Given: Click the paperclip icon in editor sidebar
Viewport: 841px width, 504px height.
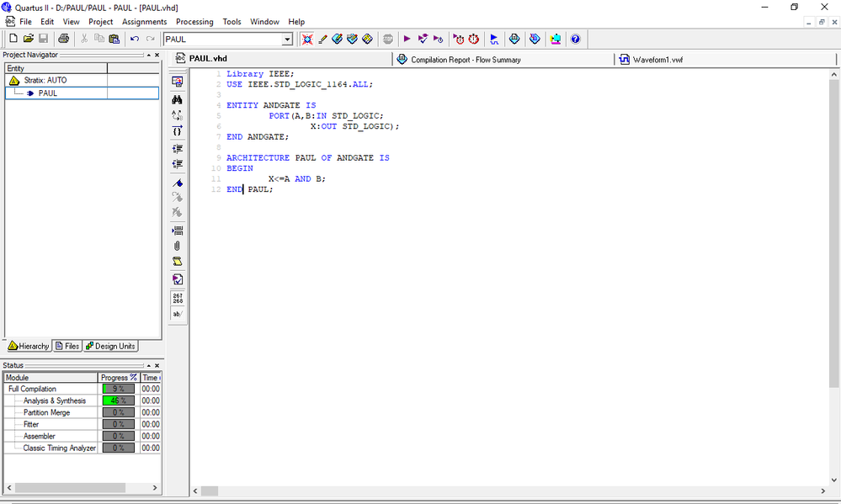Looking at the screenshot, I should click(177, 246).
